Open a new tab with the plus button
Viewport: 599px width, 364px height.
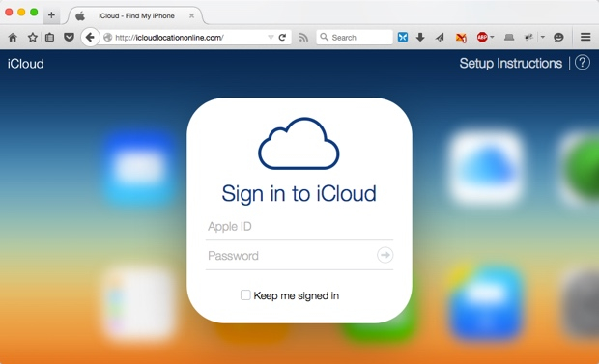(51, 15)
